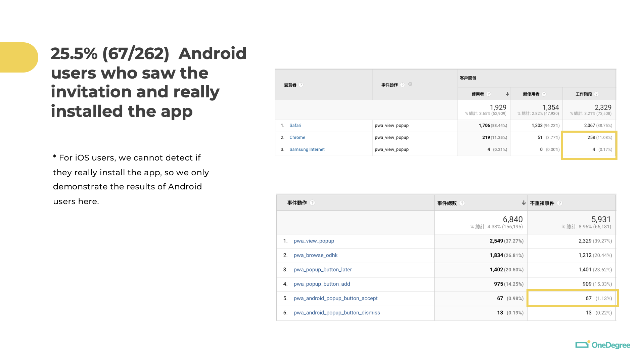Click sort arrow in 事件總數 column
The width and height of the screenshot is (644, 362).
[523, 203]
